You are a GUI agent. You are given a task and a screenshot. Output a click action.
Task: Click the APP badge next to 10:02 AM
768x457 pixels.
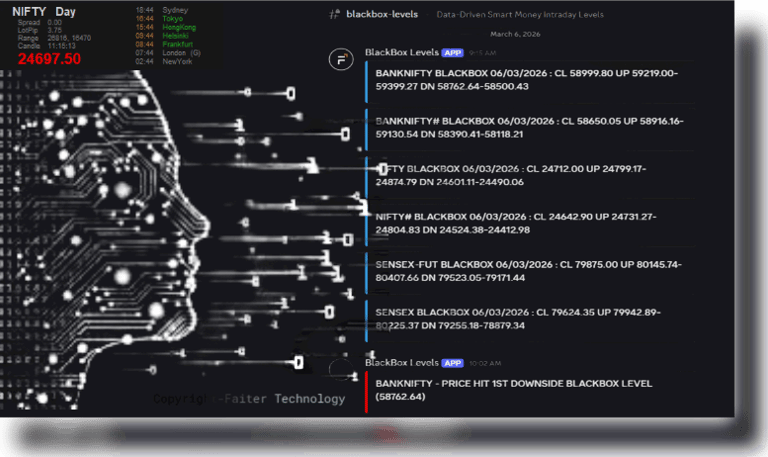pos(453,363)
